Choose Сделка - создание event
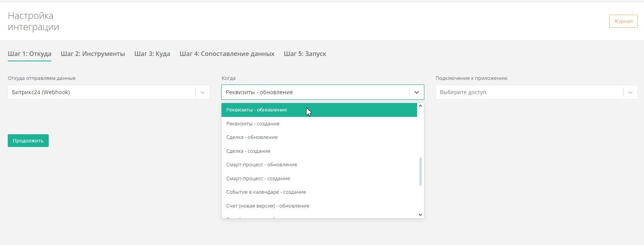Screen dimensions: 644x245 [248, 151]
